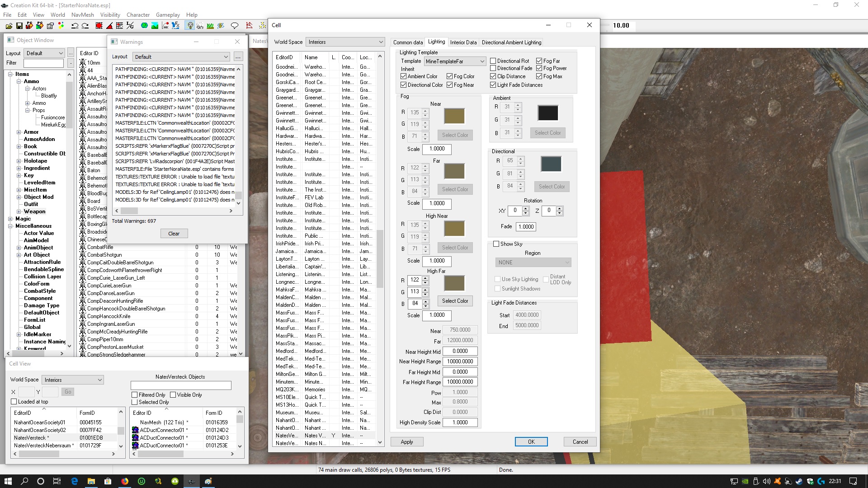Viewport: 868px width, 488px height.
Task: Toggle the light bulb toolbar icon
Action: 190,26
